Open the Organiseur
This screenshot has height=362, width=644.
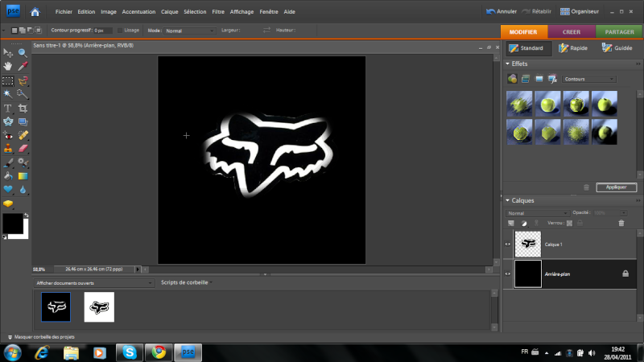point(580,11)
